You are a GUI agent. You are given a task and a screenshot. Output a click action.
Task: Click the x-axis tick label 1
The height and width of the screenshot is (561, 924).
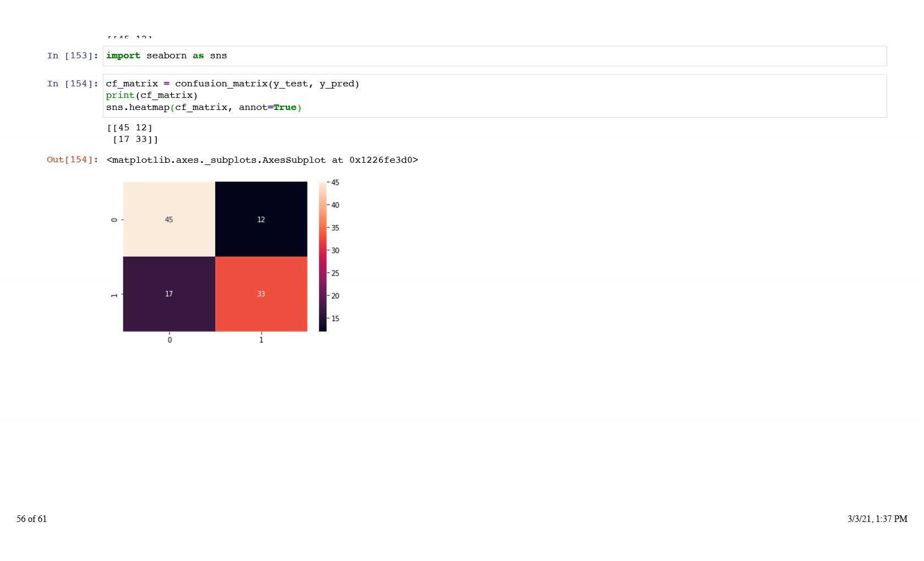click(x=261, y=340)
